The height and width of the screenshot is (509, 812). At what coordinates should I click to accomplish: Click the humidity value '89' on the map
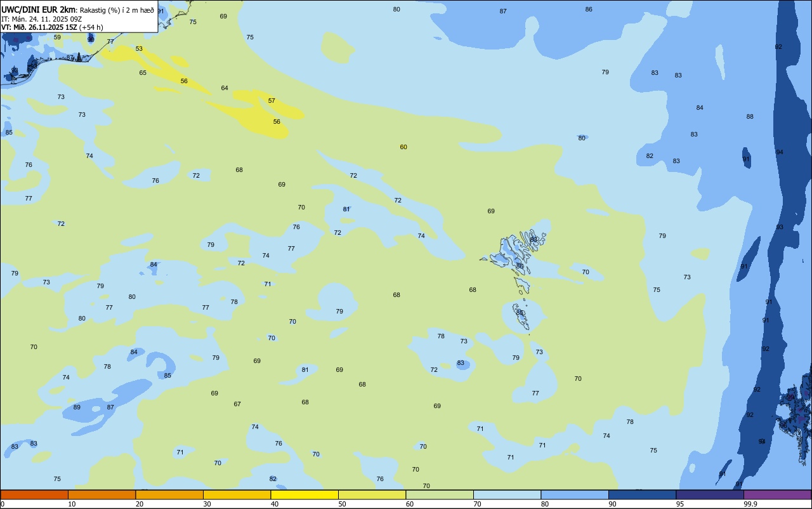(x=77, y=407)
